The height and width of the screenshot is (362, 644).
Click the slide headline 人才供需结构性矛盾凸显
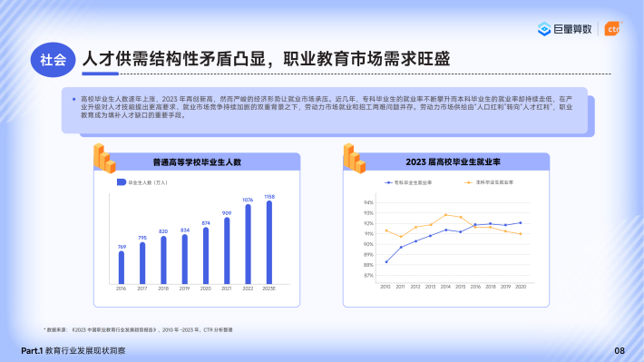point(174,59)
